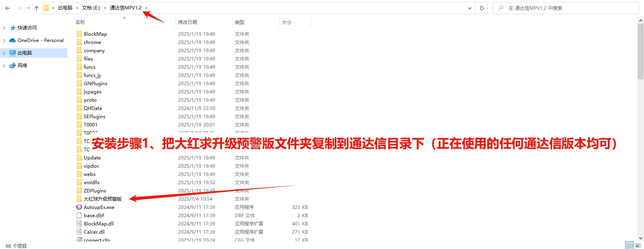The height and width of the screenshot is (249, 644).
Task: Select the Calcer.dll file icon
Action: tap(79, 232)
